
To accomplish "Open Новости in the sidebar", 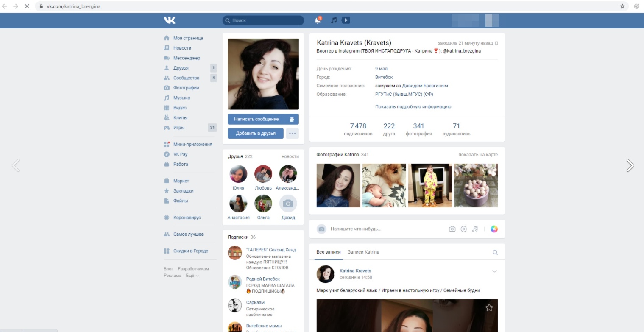I will coord(182,48).
